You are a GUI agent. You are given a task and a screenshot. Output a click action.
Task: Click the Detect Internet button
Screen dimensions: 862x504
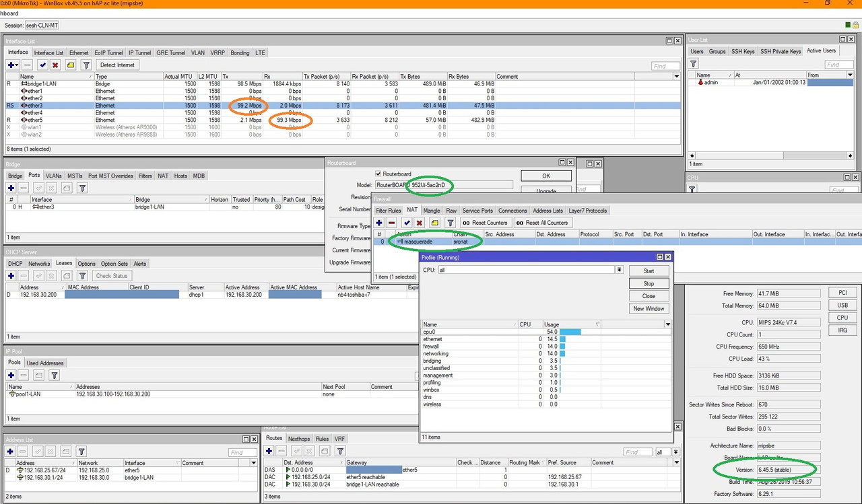click(117, 65)
